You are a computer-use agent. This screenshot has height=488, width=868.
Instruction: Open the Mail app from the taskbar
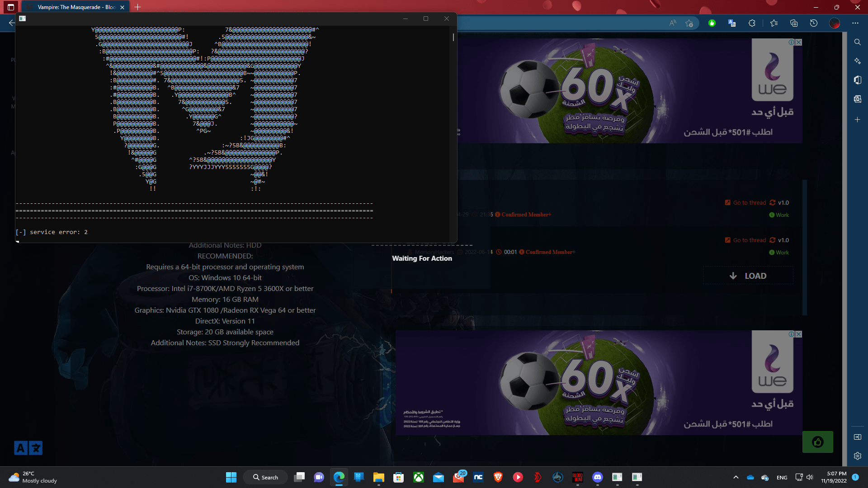point(439,477)
